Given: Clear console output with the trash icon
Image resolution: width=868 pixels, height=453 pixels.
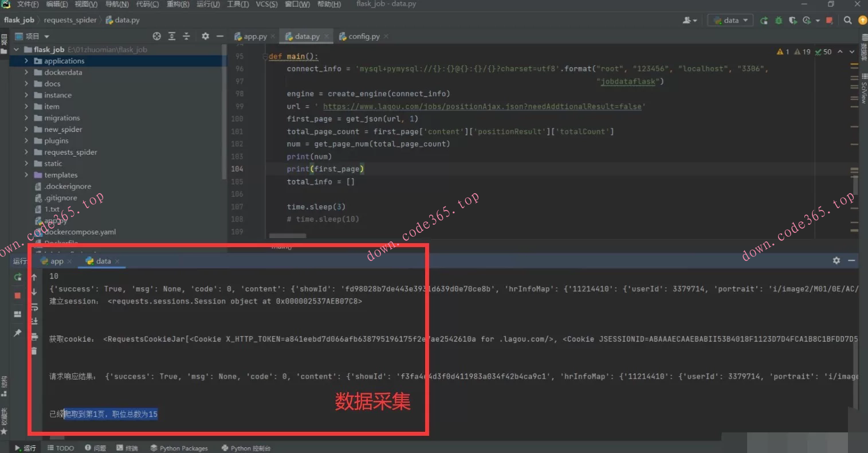Looking at the screenshot, I should [x=34, y=350].
